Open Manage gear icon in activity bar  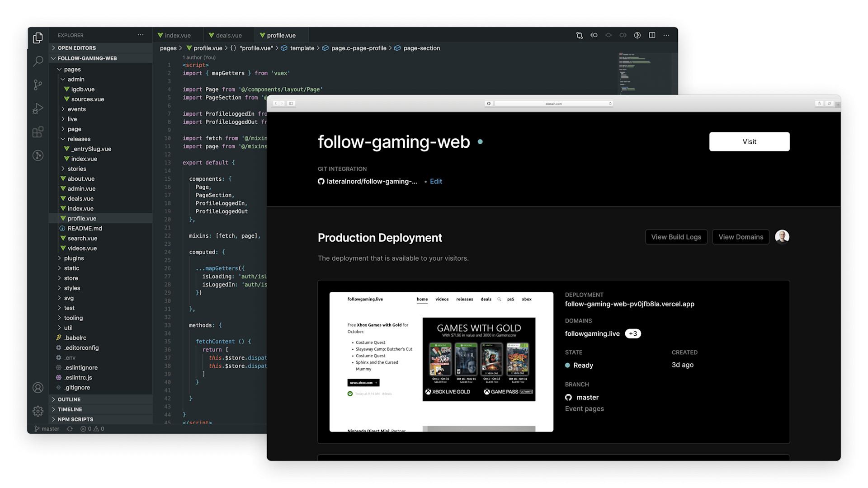click(38, 411)
